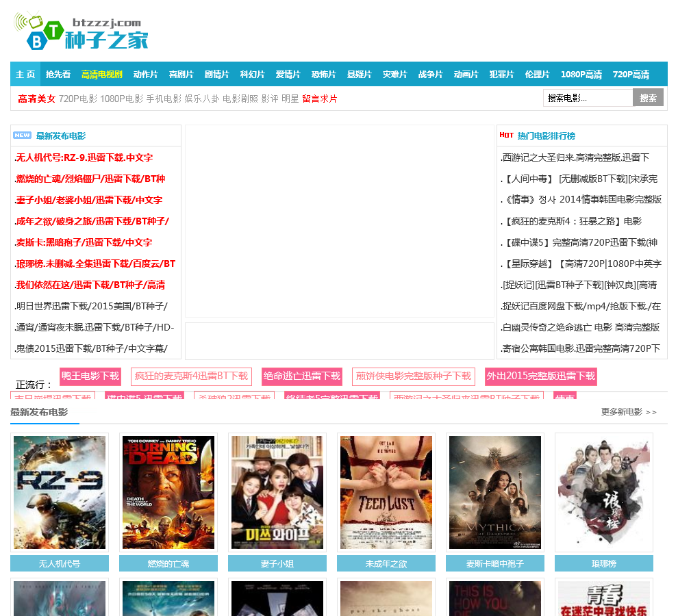Open the 影评 sub-nav link
This screenshot has height=616, width=678.
(270, 99)
